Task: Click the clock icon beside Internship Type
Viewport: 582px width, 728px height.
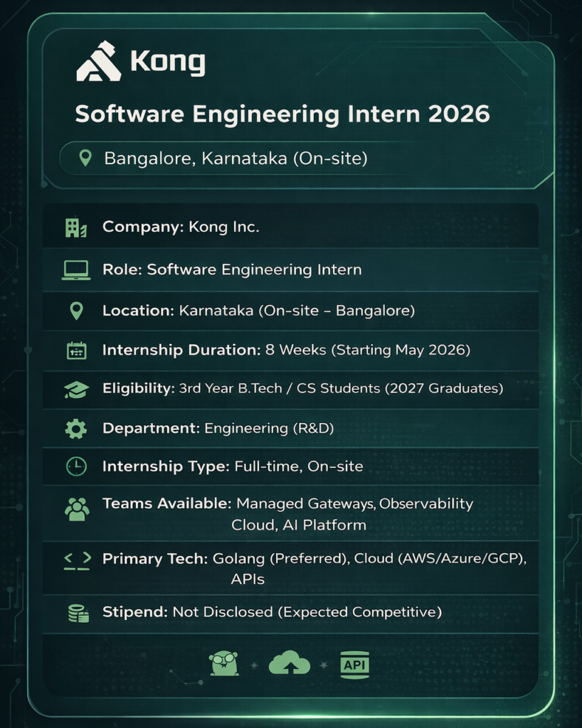Action: click(x=76, y=466)
